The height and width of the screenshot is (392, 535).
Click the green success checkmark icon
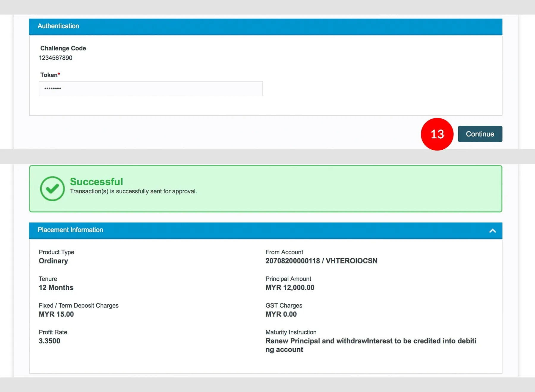coord(52,189)
